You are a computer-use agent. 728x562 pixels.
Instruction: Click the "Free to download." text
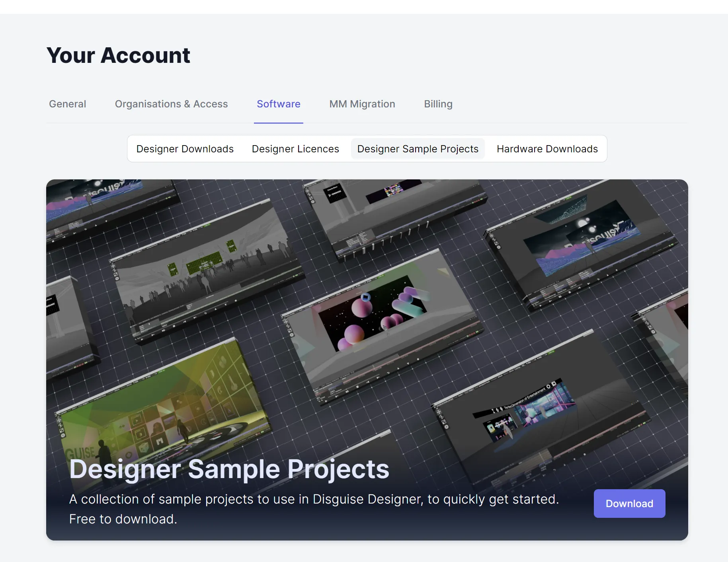click(x=123, y=519)
